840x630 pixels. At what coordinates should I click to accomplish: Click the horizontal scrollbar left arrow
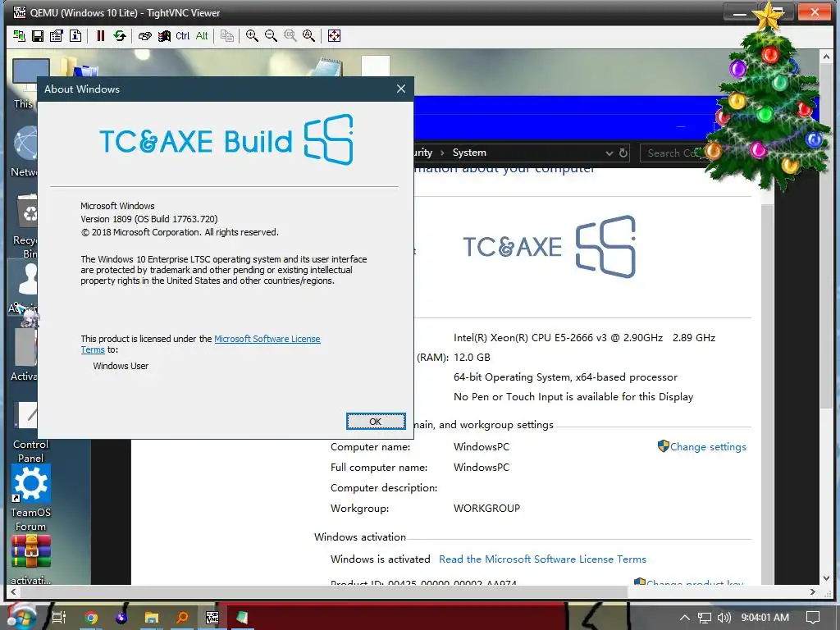pos(13,592)
